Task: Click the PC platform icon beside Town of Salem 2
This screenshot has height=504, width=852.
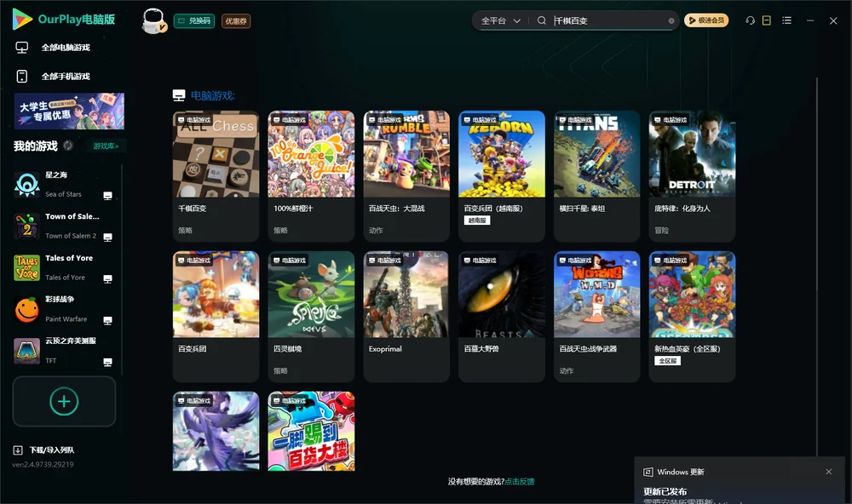Action: pyautogui.click(x=107, y=238)
